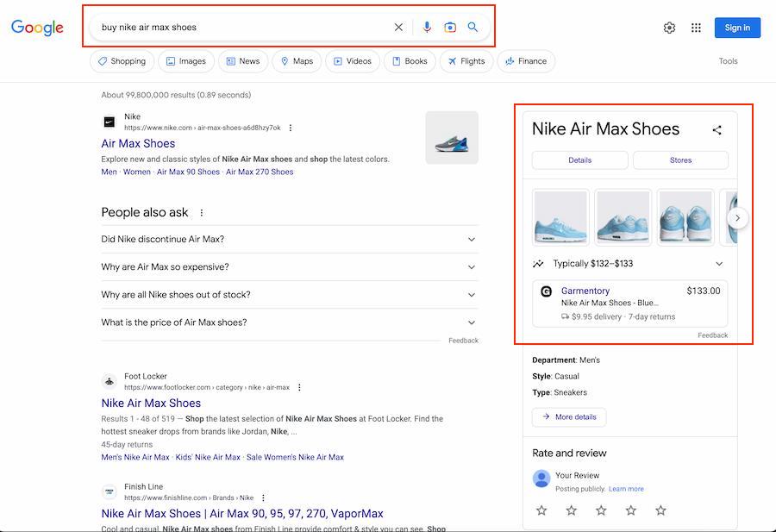This screenshot has height=532, width=776.
Task: Expand 'What is the price of Air Max shoes?'
Action: pos(290,322)
